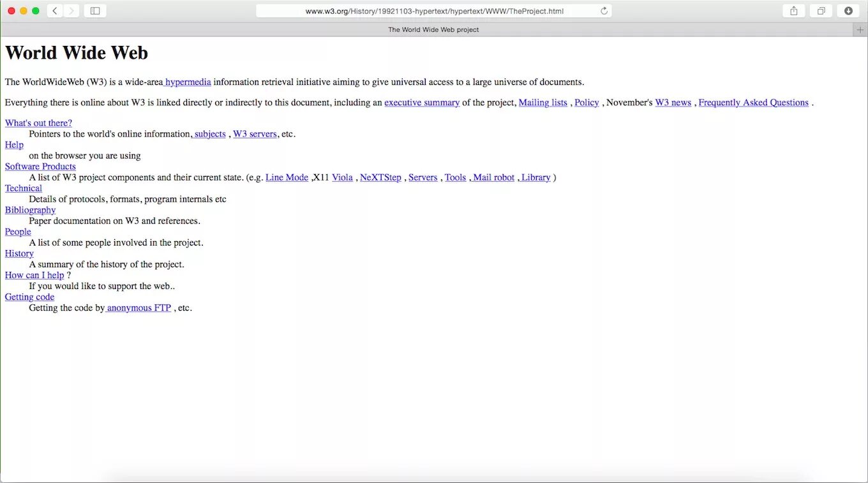This screenshot has height=483, width=868.
Task: Open the Frequently Asked Questions link
Action: tap(753, 102)
